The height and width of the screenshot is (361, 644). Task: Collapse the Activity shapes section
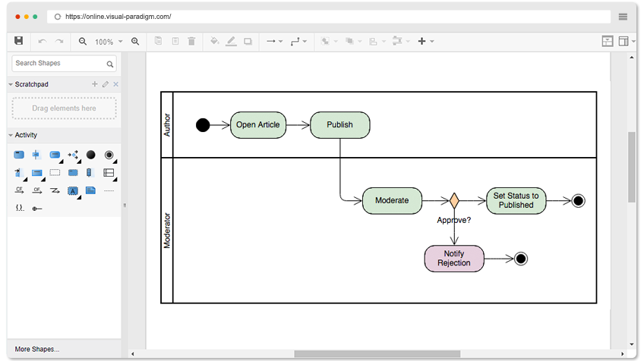pyautogui.click(x=11, y=135)
